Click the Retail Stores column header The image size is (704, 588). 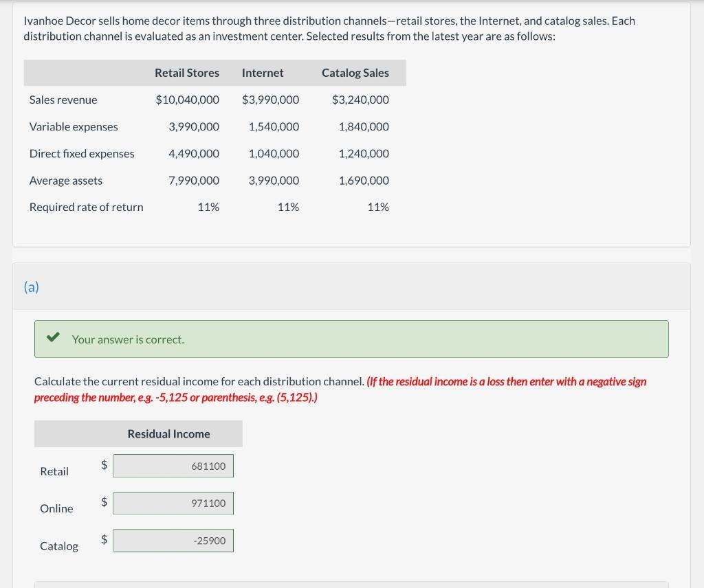[187, 73]
